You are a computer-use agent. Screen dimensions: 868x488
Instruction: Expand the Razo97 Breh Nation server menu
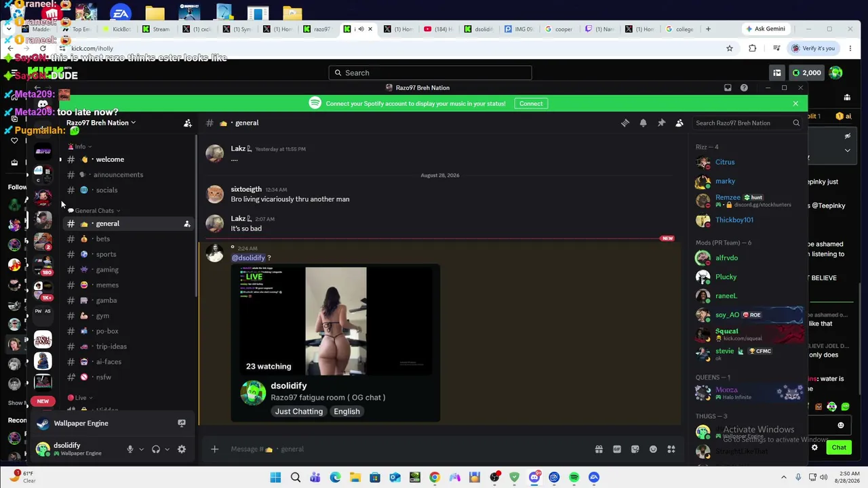point(101,123)
